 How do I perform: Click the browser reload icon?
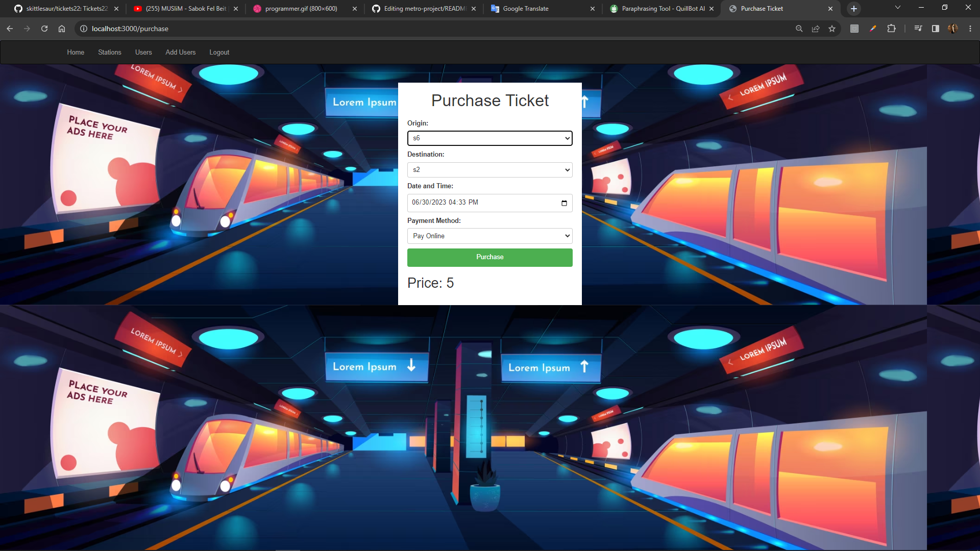[x=44, y=29]
